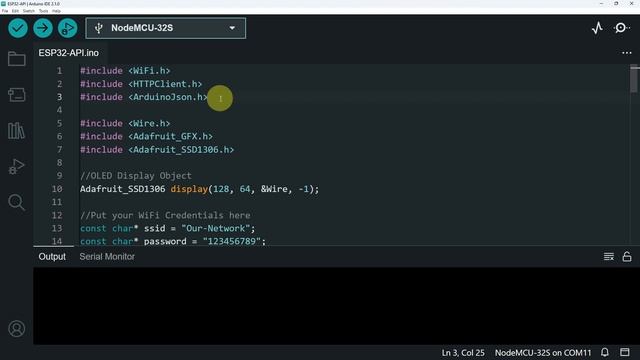This screenshot has height=360, width=640.
Task: Click line 2 include HTTPClient.h
Action: click(x=141, y=84)
